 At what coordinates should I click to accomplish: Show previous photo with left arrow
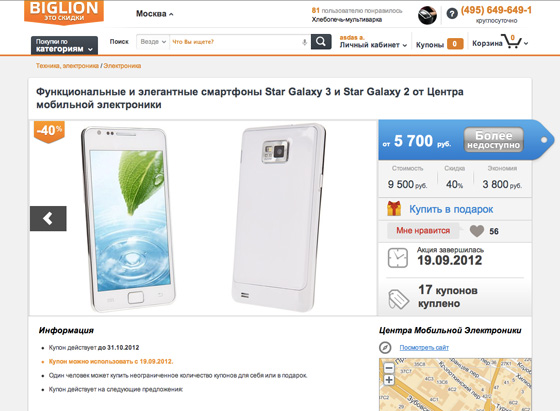(x=48, y=219)
